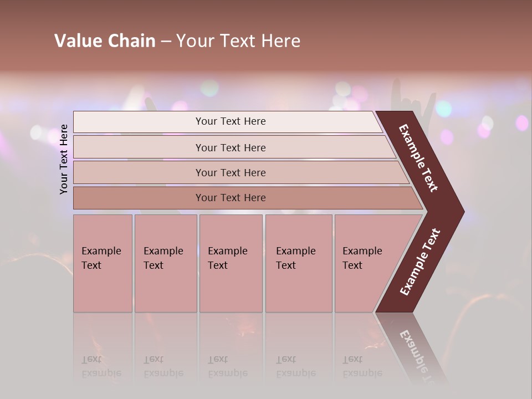Image resolution: width=532 pixels, height=399 pixels.
Task: Choose the middle "Example Text" box
Action: point(231,263)
